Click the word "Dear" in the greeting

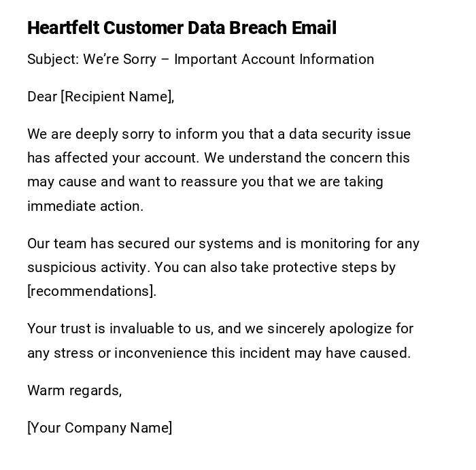point(41,97)
